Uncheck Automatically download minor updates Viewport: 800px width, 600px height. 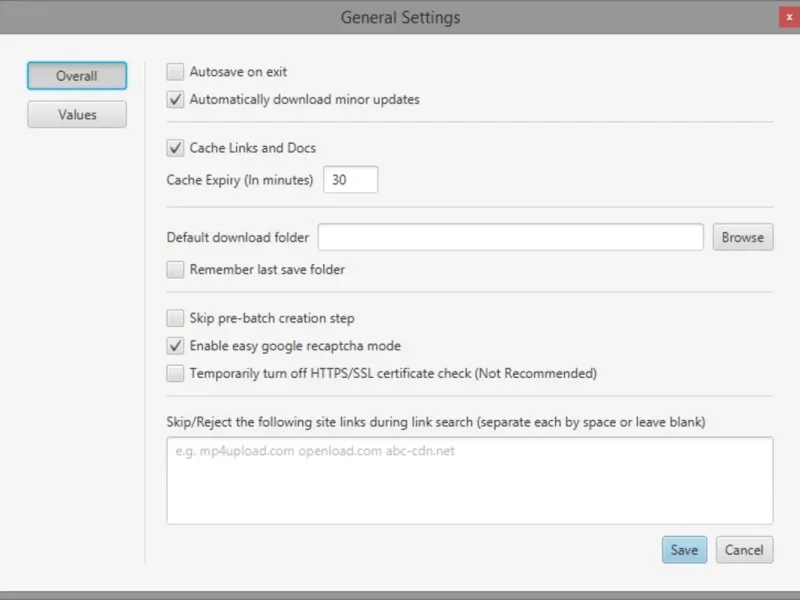[175, 99]
